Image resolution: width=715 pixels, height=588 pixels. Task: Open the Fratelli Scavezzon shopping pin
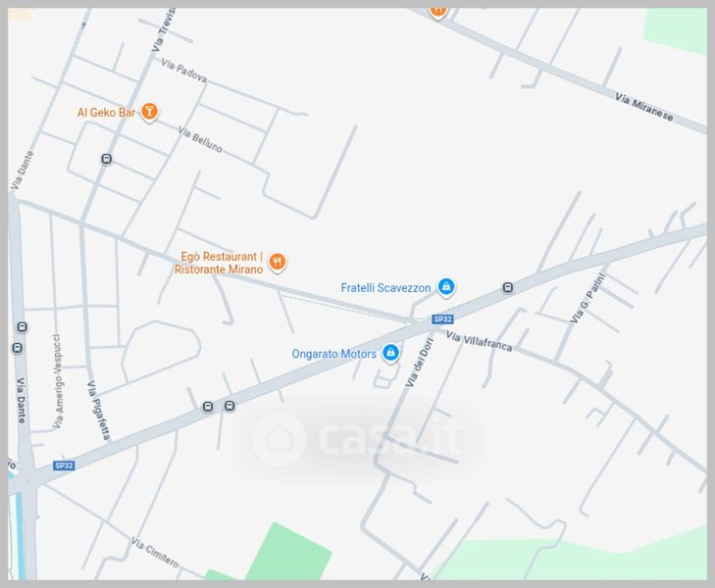446,288
